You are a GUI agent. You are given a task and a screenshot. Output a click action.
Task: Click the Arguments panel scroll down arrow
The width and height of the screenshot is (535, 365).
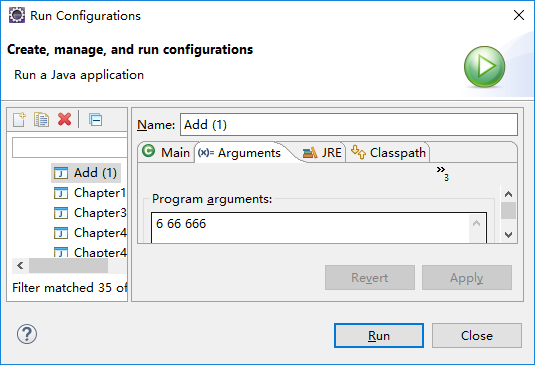coord(508,235)
